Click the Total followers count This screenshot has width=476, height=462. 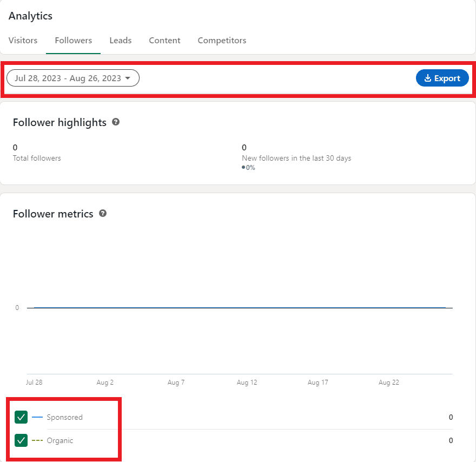[x=15, y=147]
